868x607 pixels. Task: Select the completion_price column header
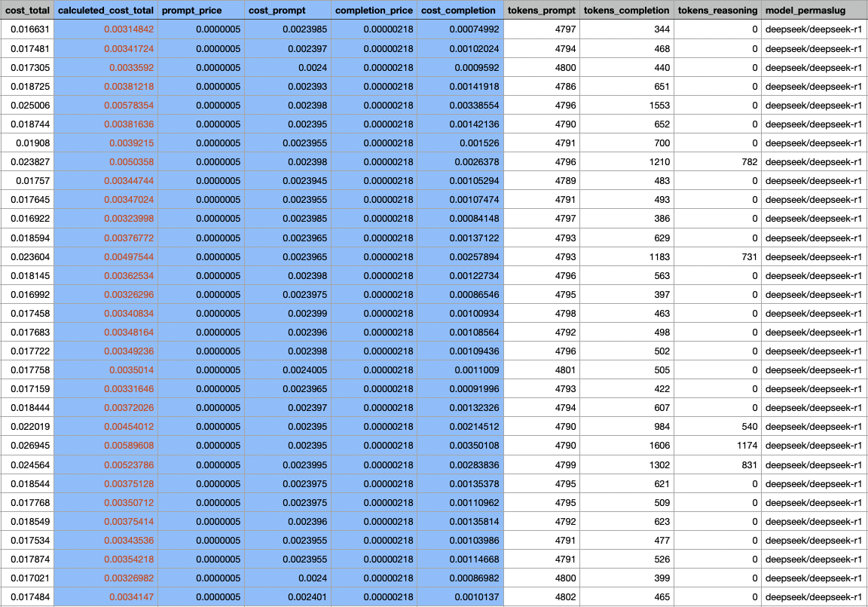pyautogui.click(x=374, y=10)
